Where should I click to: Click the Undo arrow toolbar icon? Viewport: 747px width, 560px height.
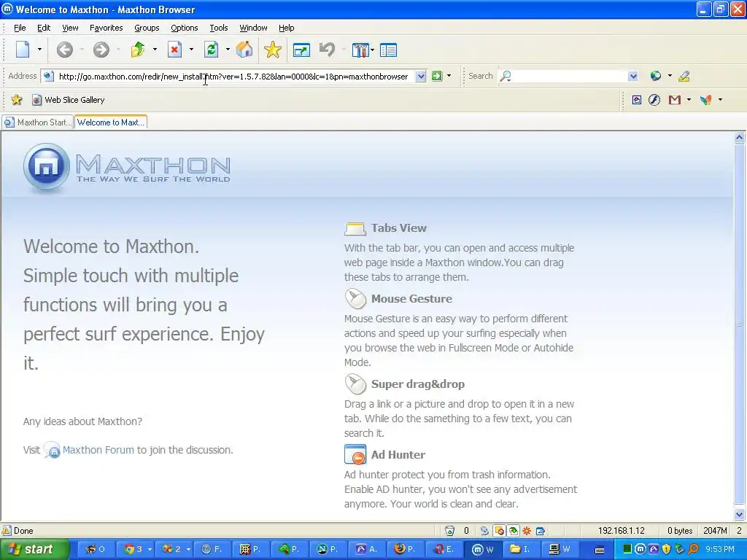328,50
